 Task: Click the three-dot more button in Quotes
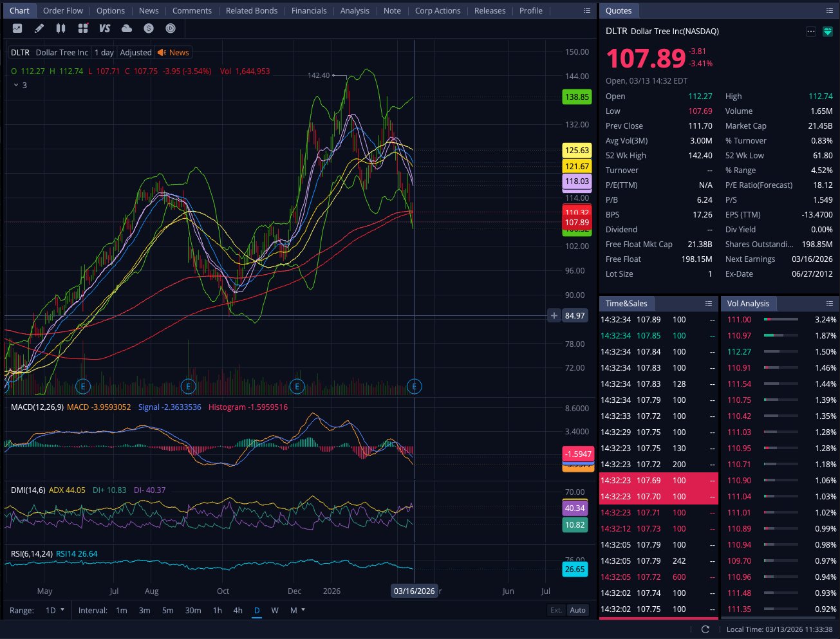[810, 32]
